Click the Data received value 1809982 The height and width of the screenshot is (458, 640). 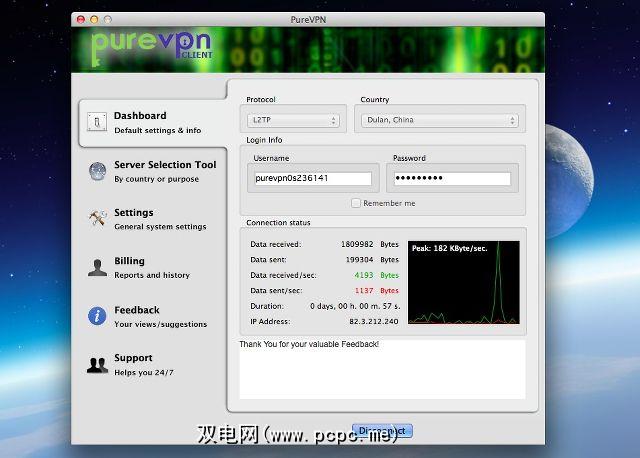point(357,244)
